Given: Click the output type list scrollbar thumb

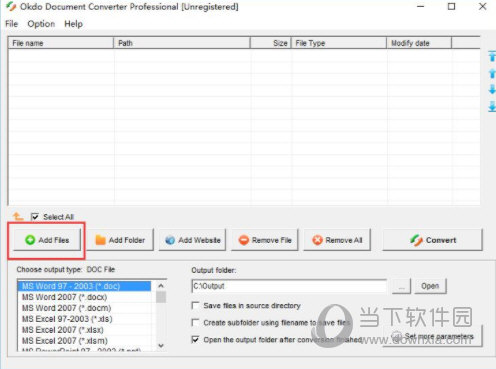Looking at the screenshot, I should point(161,297).
